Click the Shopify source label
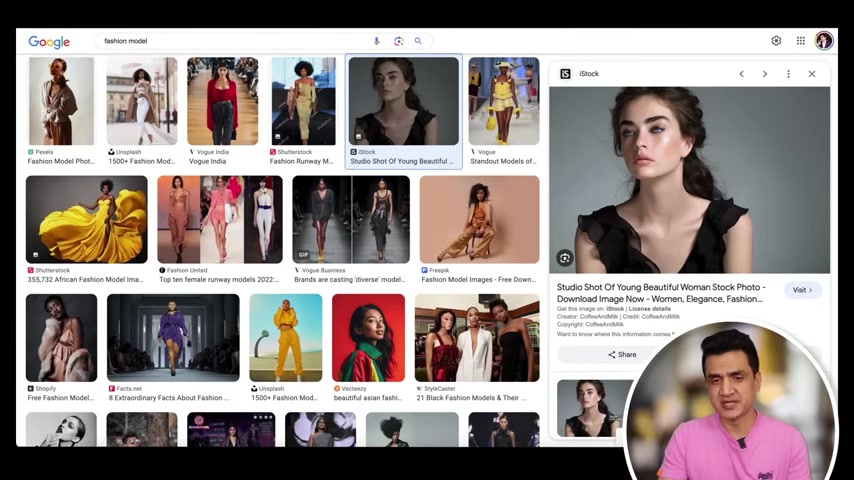The width and height of the screenshot is (854, 480). pos(46,388)
